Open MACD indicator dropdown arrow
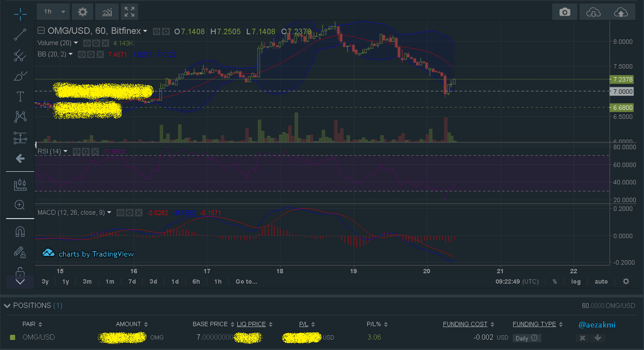Image resolution: width=644 pixels, height=350 pixels. (x=109, y=213)
